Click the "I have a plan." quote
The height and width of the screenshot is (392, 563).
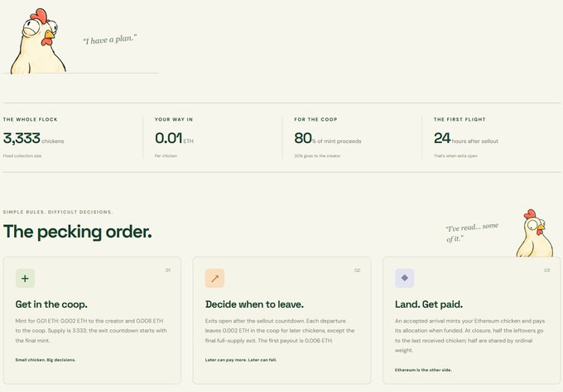point(110,40)
